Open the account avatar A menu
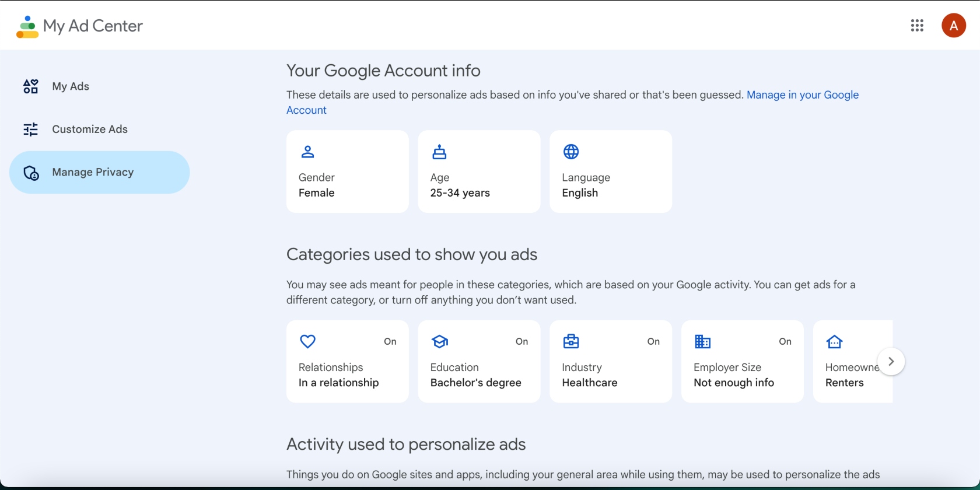This screenshot has height=490, width=980. pyautogui.click(x=954, y=26)
